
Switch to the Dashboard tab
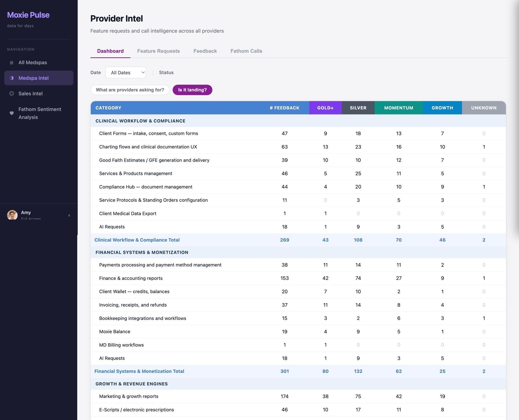[110, 51]
